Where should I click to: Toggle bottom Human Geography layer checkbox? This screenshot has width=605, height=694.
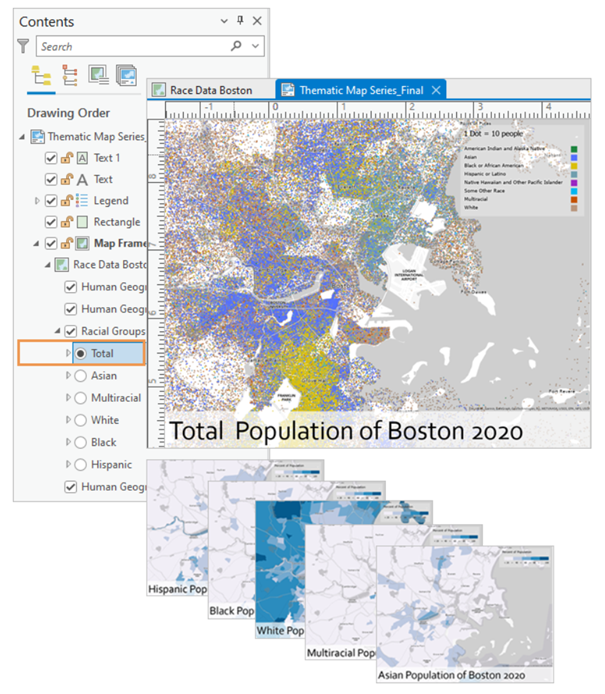[x=71, y=487]
